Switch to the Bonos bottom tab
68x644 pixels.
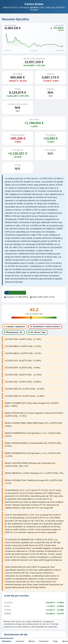coord(32,641)
